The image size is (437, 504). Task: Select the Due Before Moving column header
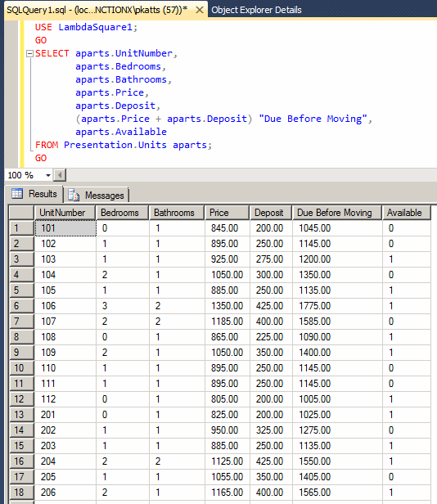tap(337, 213)
